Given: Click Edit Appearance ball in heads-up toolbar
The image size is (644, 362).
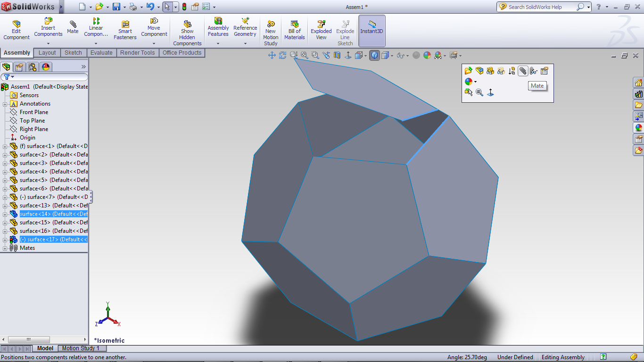Looking at the screenshot, I should coord(427,55).
